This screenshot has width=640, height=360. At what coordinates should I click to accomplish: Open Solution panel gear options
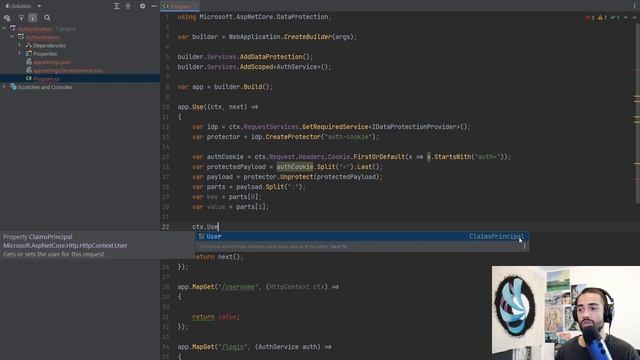[142, 6]
